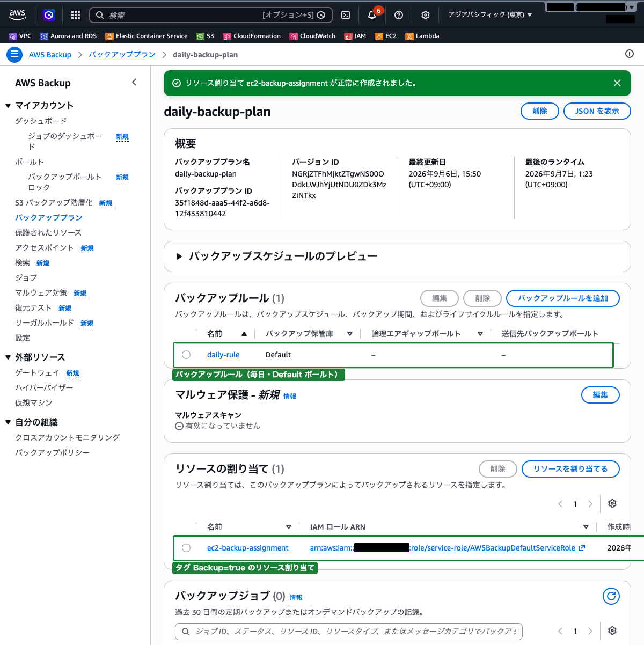Expand the backup schedule preview section
The image size is (644, 645).
click(179, 256)
